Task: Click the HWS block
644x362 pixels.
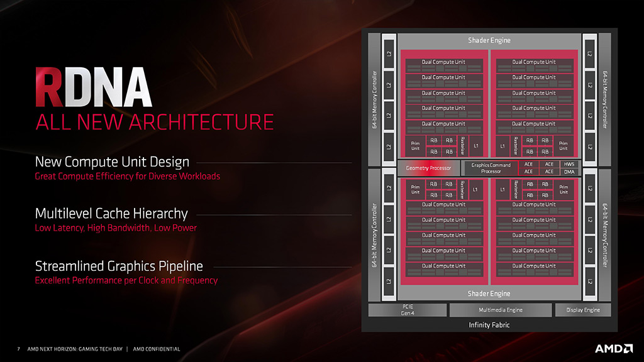Action: pos(569,164)
